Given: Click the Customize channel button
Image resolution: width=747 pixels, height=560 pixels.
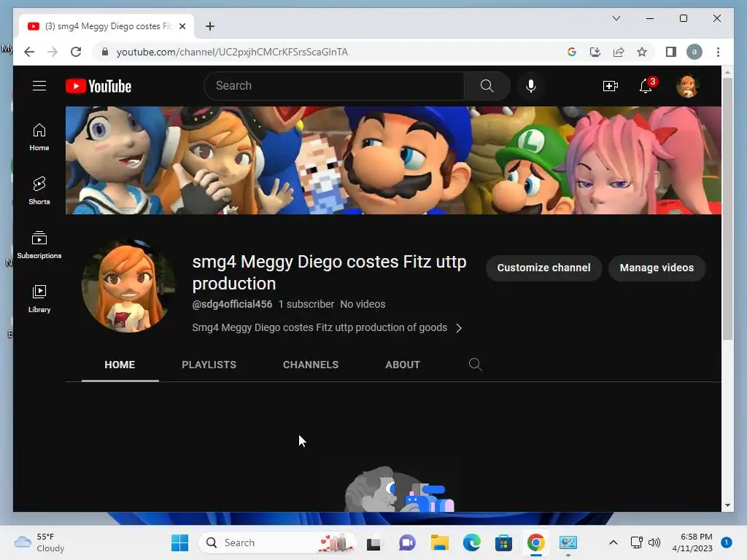Looking at the screenshot, I should click(x=543, y=268).
